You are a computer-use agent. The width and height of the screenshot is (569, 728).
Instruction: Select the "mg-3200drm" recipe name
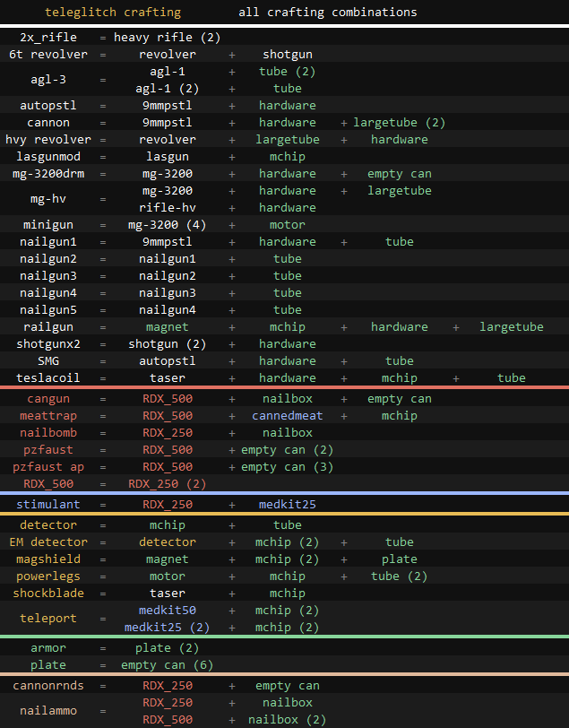tap(48, 174)
